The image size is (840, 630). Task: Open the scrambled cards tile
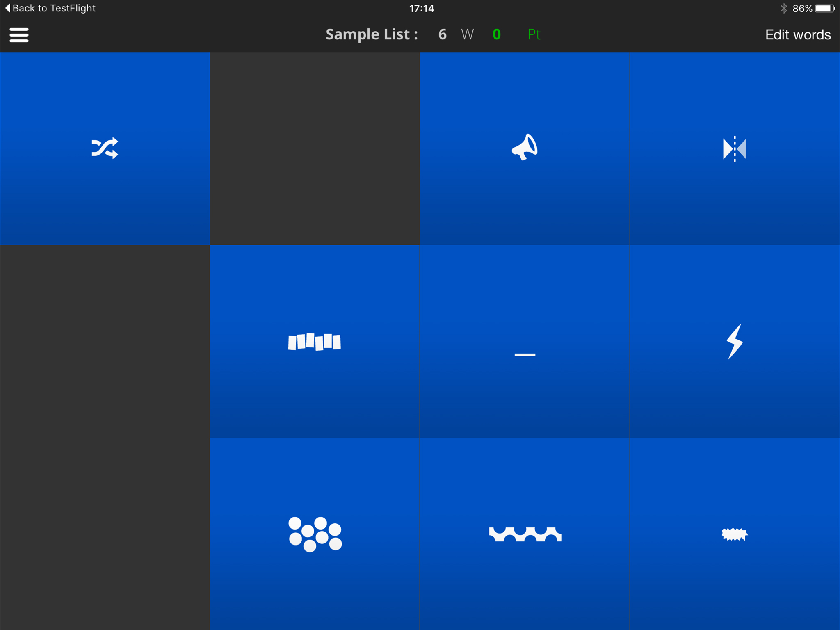pos(315,341)
